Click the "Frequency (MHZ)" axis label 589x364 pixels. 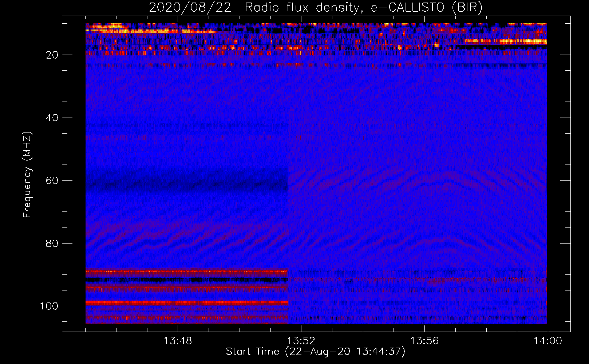[x=27, y=174]
